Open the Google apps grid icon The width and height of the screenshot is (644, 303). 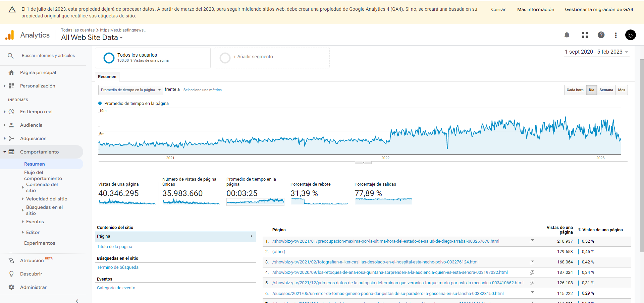[585, 35]
